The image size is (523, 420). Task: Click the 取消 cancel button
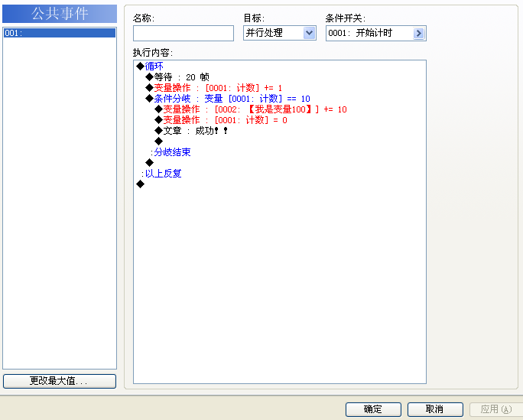pyautogui.click(x=435, y=409)
